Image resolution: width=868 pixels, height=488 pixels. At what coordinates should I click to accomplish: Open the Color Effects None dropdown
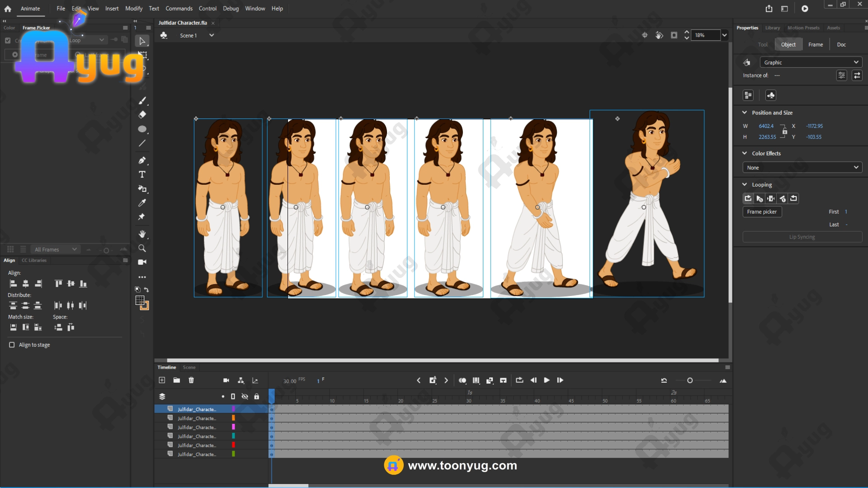point(802,168)
